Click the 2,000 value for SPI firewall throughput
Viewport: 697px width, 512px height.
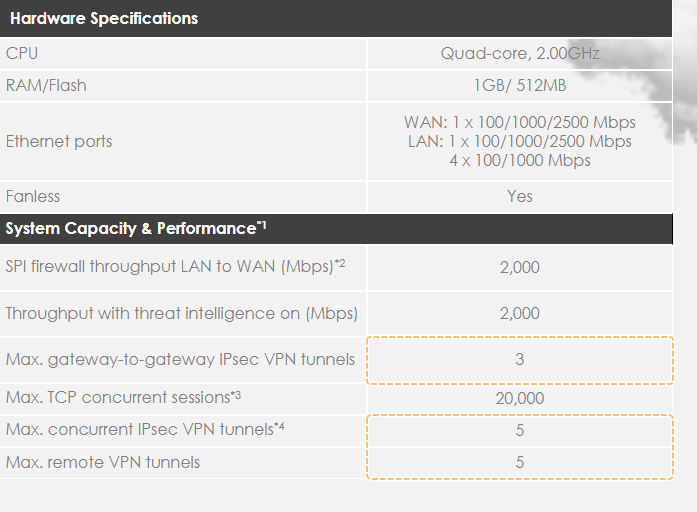[519, 267]
